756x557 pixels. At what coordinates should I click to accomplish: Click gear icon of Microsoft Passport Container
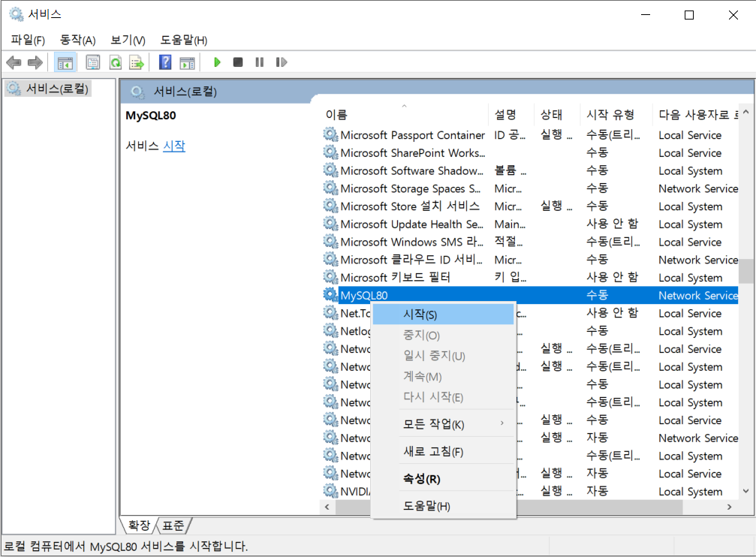pyautogui.click(x=330, y=134)
